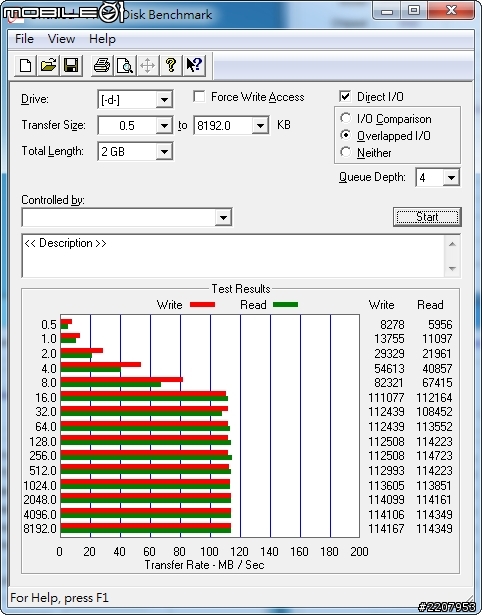Click the Read value 67415
This screenshot has height=615, width=482.
click(x=437, y=382)
